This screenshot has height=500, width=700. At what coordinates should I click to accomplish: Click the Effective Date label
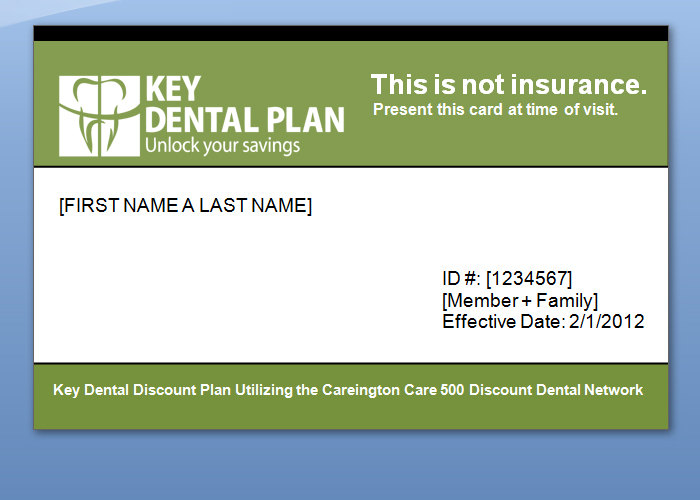point(503,322)
